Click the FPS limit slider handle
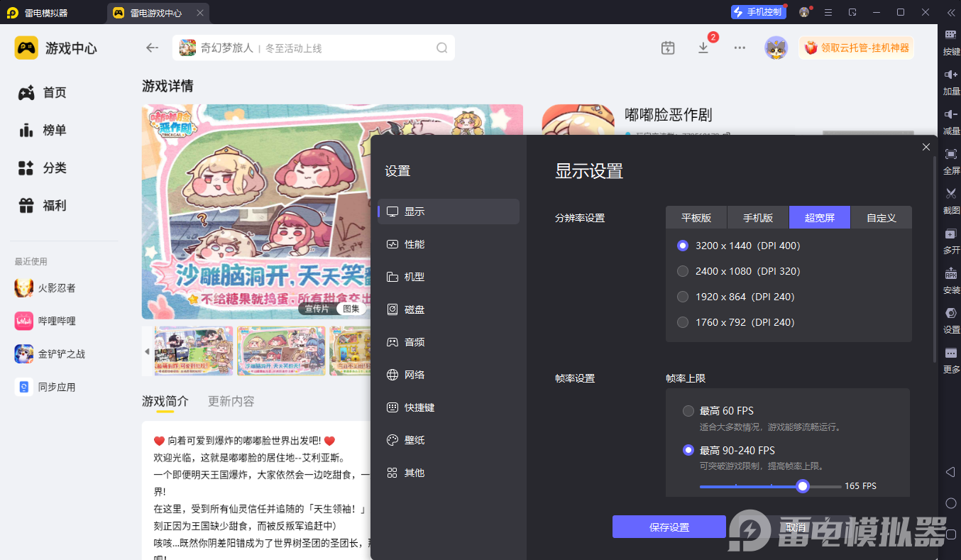The width and height of the screenshot is (961, 560). tap(803, 486)
